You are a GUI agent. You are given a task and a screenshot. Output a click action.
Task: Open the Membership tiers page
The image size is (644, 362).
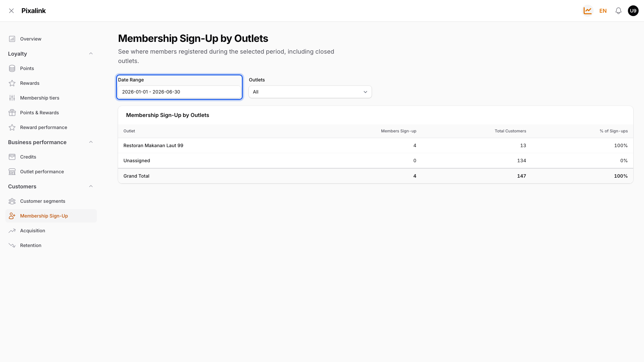tap(51, 98)
